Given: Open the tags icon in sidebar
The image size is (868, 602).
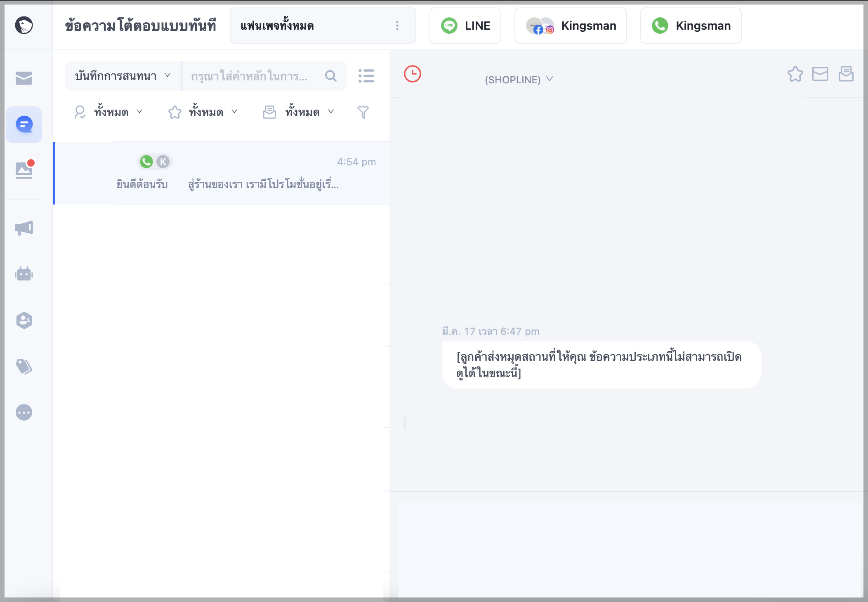Looking at the screenshot, I should click(x=24, y=366).
